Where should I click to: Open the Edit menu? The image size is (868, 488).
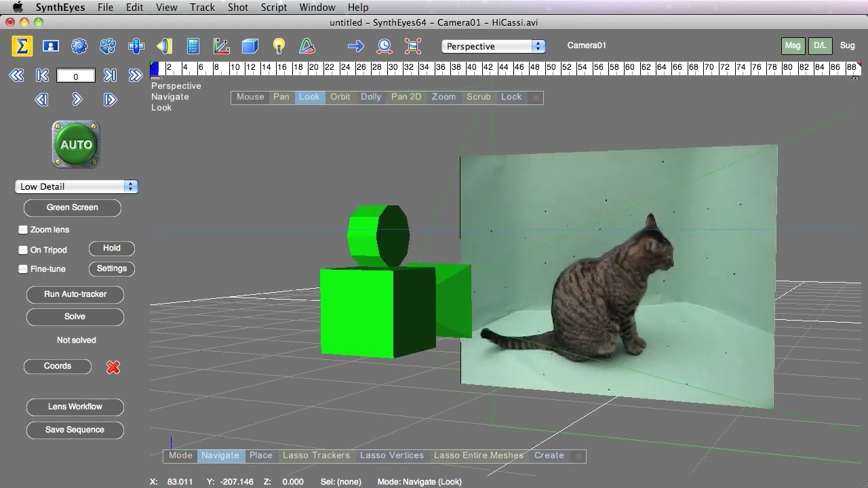[134, 7]
